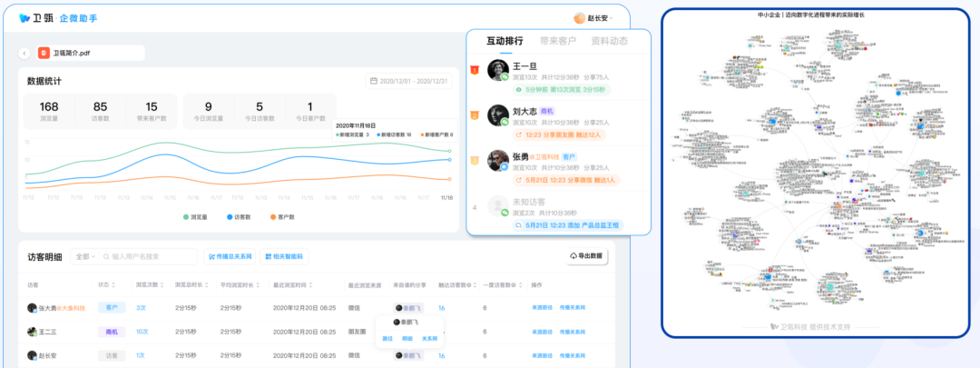Click the 导出数据 export button
The height and width of the screenshot is (368, 980).
pos(585,256)
